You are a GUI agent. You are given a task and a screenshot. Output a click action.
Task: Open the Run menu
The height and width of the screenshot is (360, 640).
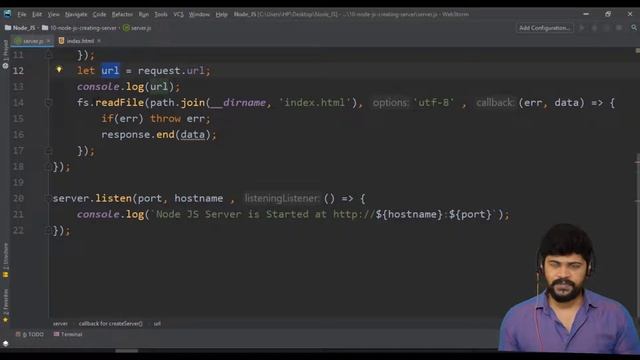point(144,14)
